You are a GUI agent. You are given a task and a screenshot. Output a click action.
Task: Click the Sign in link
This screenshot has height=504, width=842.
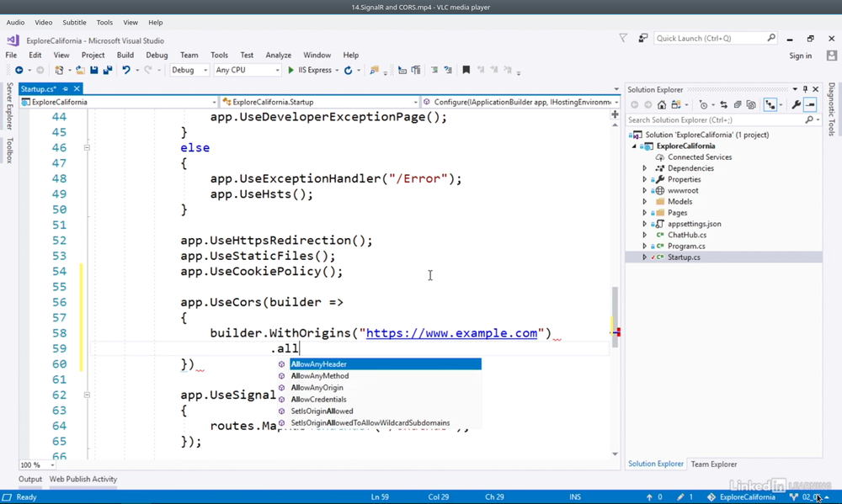pos(800,56)
